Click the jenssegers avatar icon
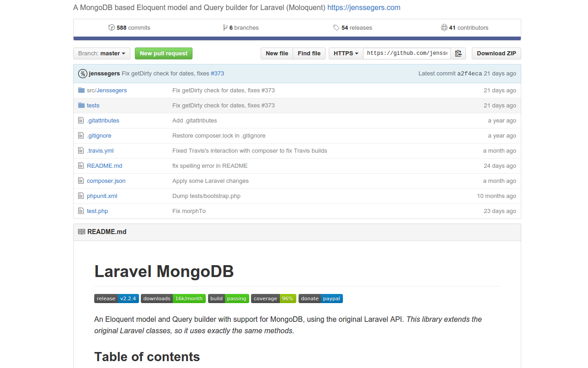Image resolution: width=588 pixels, height=368 pixels. 83,74
